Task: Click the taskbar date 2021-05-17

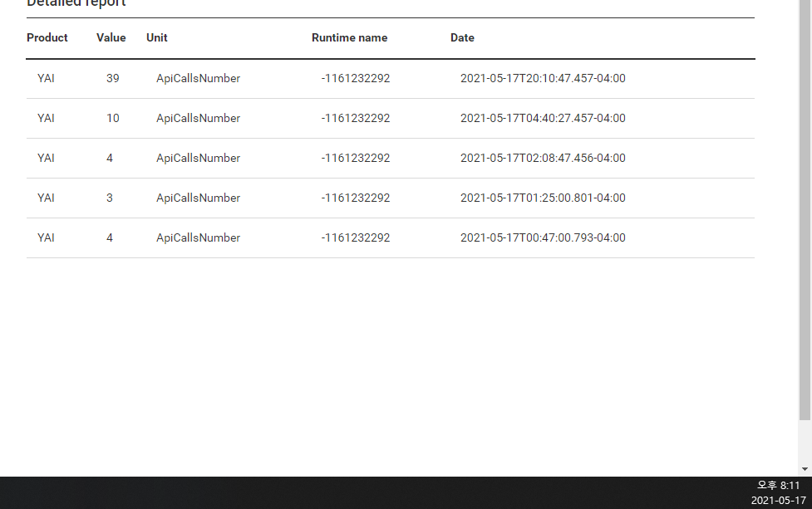Action: point(778,501)
